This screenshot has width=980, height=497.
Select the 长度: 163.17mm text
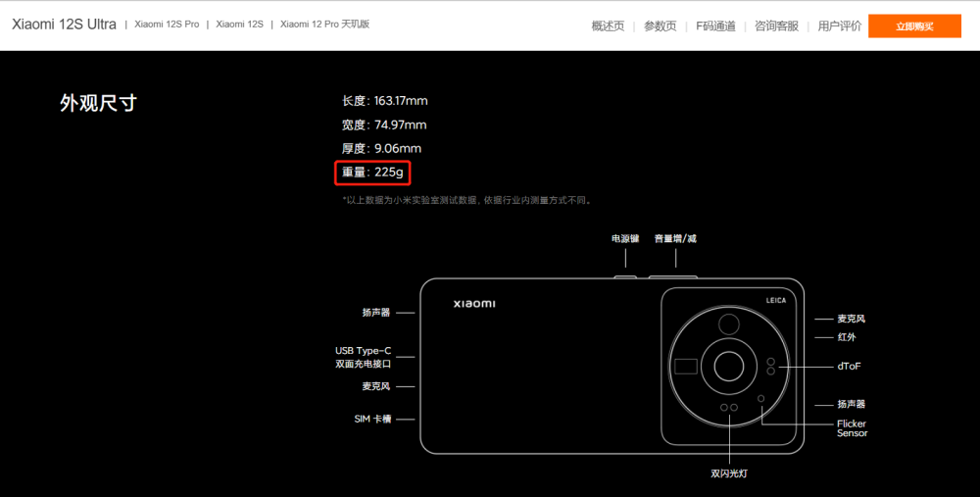[x=384, y=101]
